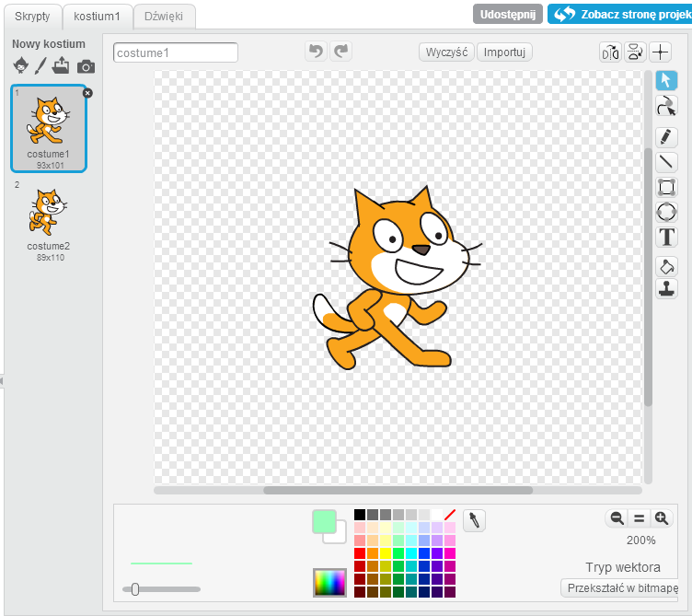Set costume center crosshair icon
This screenshot has height=616, width=692.
[660, 52]
